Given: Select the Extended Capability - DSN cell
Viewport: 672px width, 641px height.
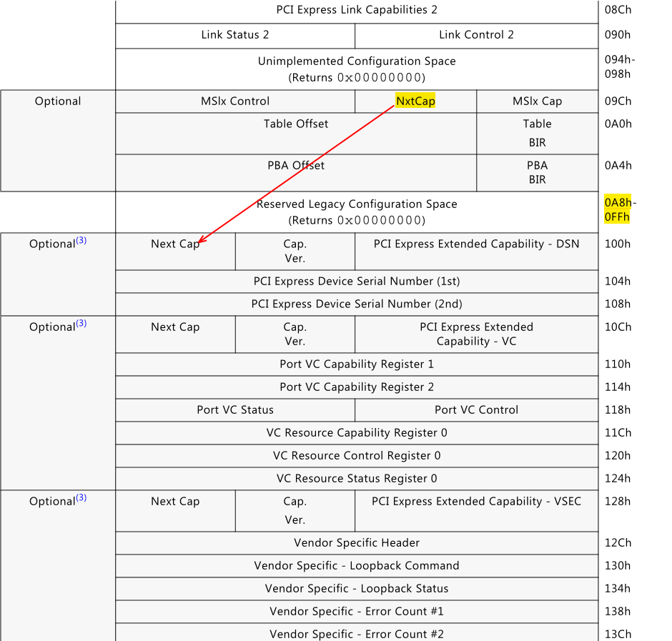Looking at the screenshot, I should click(477, 252).
